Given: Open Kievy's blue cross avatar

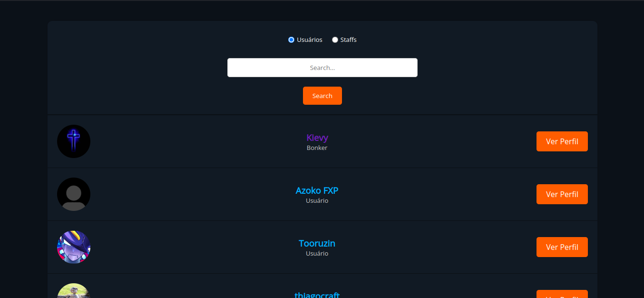Looking at the screenshot, I should [x=74, y=141].
